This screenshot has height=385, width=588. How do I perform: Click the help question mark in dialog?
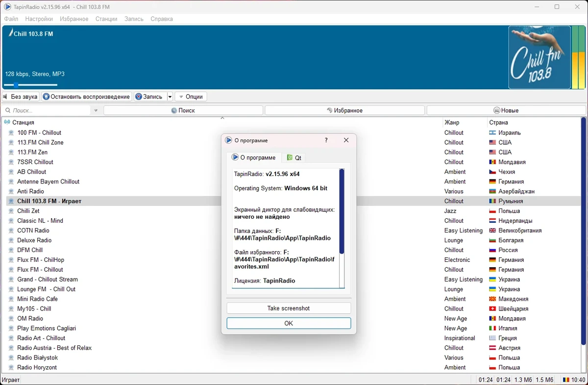326,140
